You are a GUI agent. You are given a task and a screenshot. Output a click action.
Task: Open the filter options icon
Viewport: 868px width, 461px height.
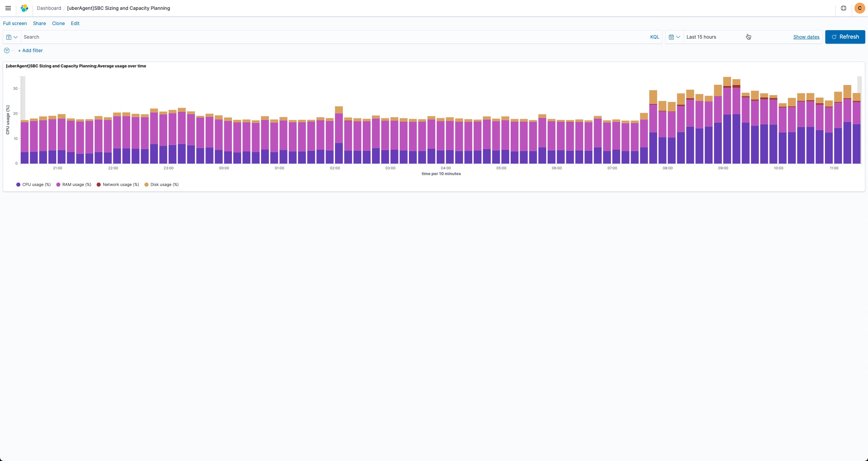click(7, 50)
